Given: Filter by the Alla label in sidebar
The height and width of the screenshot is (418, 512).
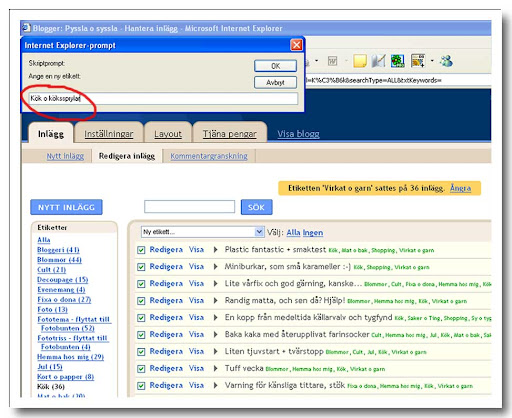Looking at the screenshot, I should tap(44, 240).
